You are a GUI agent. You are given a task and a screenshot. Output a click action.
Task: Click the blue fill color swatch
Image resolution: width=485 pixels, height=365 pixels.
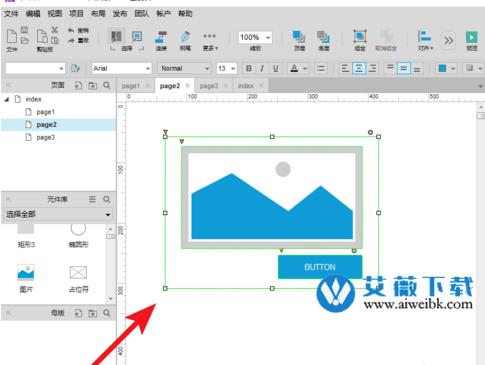pyautogui.click(x=442, y=68)
